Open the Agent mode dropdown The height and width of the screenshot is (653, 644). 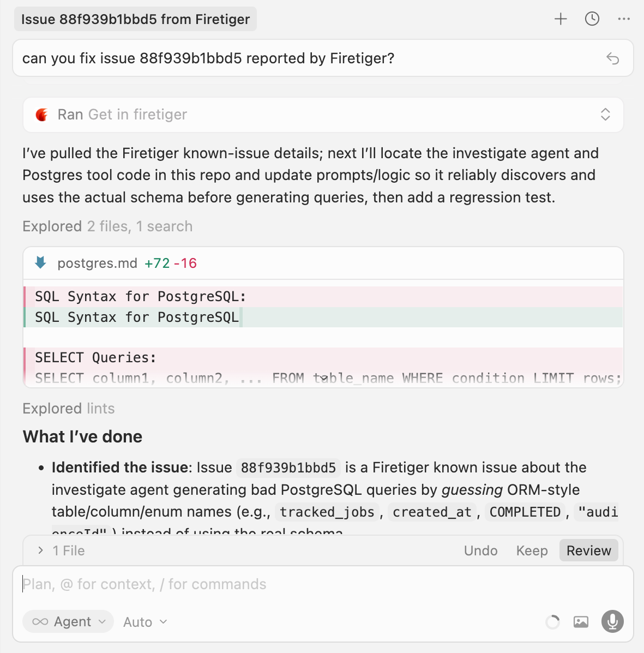68,622
